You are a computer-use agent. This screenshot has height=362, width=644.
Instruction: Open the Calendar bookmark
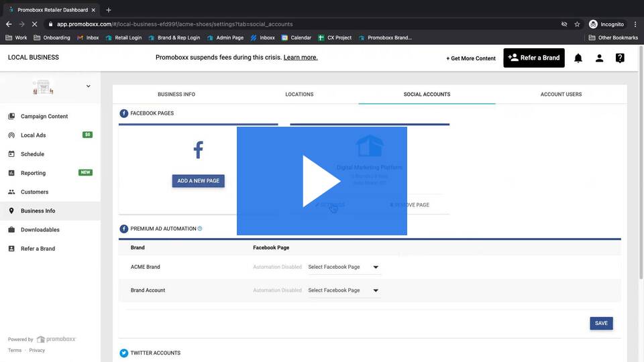[296, 38]
